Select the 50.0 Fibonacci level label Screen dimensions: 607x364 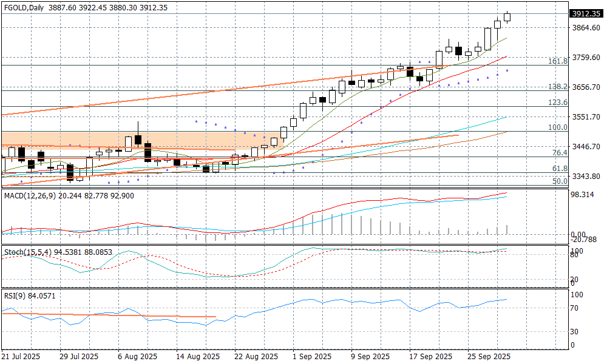pos(559,181)
